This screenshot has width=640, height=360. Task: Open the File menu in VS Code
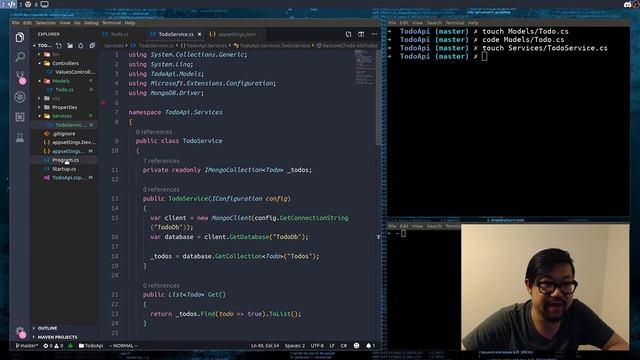click(16, 23)
